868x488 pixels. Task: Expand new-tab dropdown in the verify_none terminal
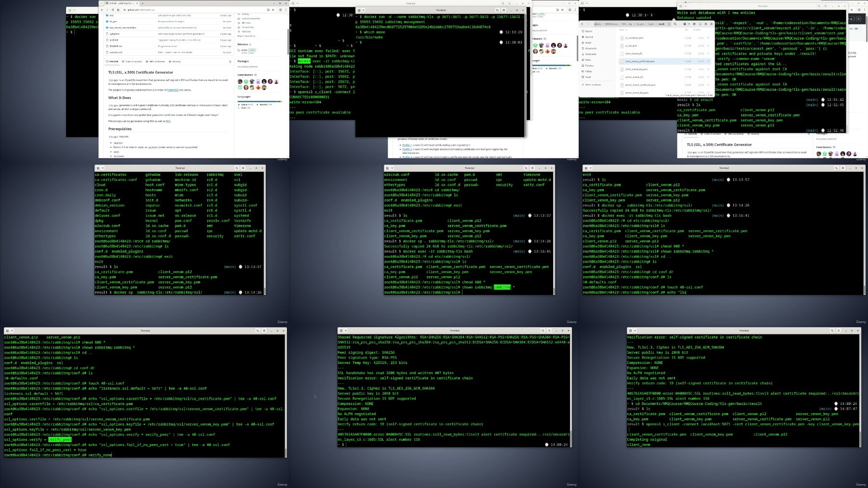[12, 331]
